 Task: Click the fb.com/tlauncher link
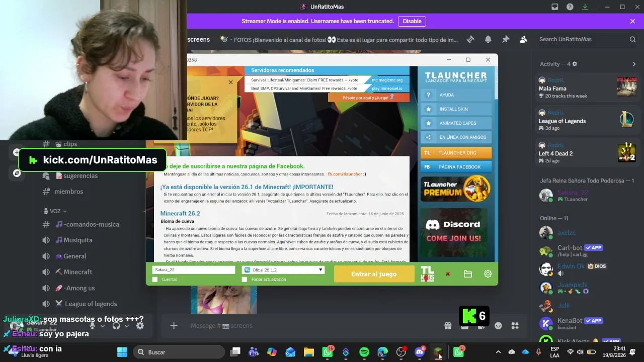[x=345, y=174]
